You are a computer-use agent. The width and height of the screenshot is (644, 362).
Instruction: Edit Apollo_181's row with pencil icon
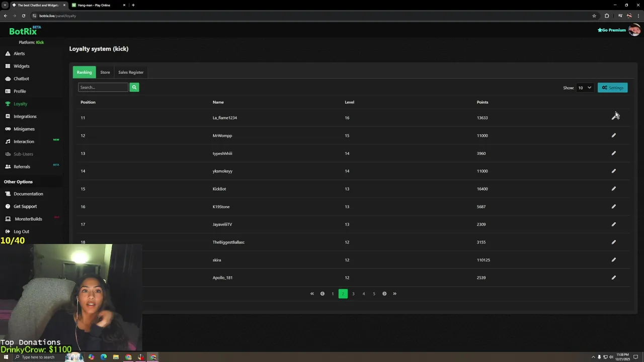click(613, 278)
